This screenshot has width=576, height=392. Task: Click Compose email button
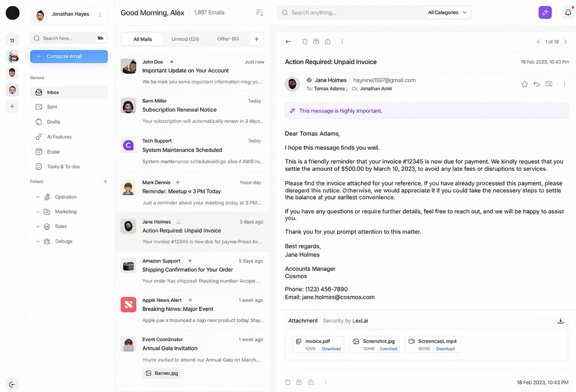[x=69, y=56]
